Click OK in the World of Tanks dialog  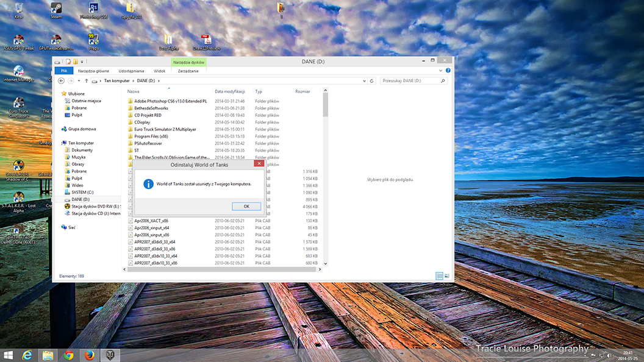pyautogui.click(x=246, y=207)
